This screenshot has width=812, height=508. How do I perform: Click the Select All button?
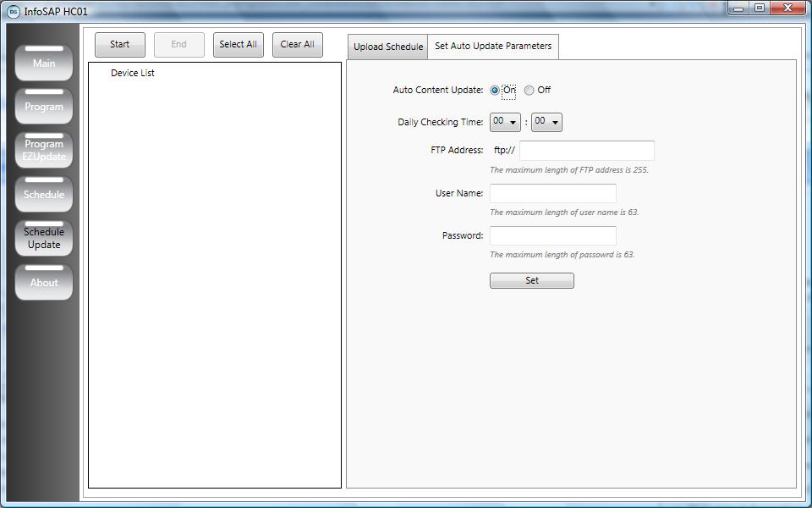(x=239, y=45)
